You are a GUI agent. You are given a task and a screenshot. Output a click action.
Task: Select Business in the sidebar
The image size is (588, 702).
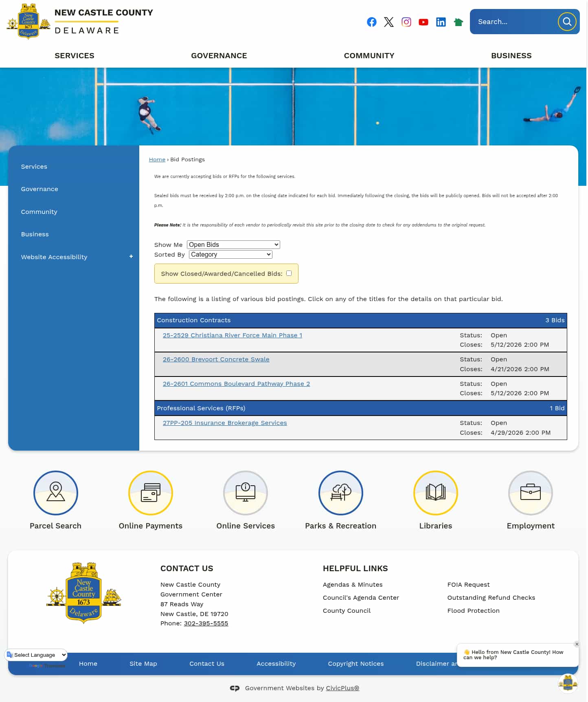pos(35,234)
